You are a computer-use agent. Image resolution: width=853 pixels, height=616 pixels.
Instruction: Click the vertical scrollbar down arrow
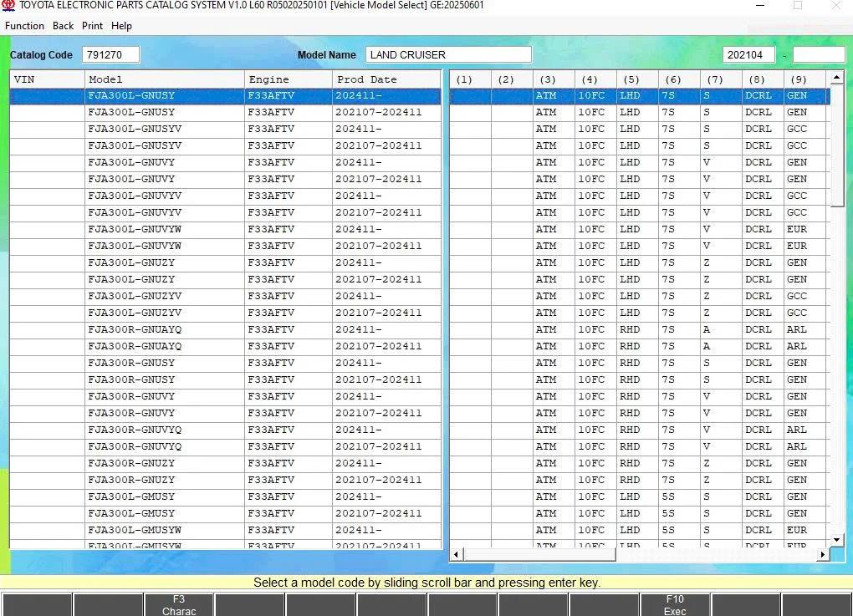tap(836, 539)
